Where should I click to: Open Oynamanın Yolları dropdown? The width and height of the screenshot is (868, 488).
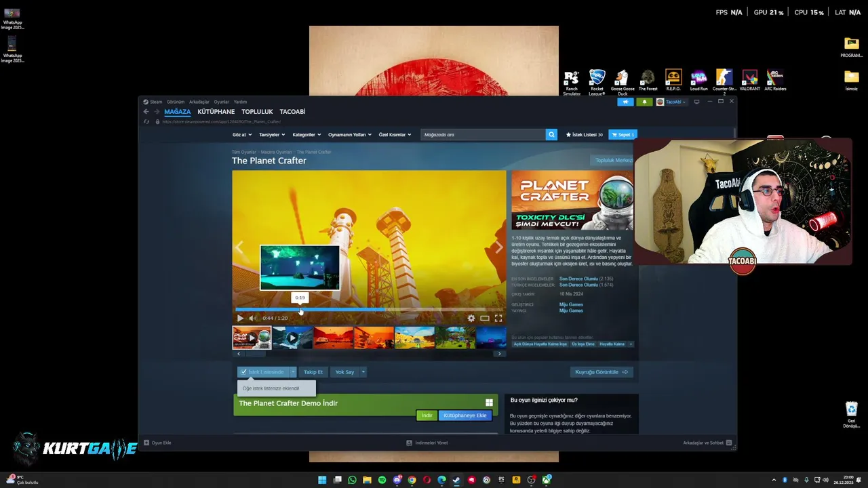(349, 134)
